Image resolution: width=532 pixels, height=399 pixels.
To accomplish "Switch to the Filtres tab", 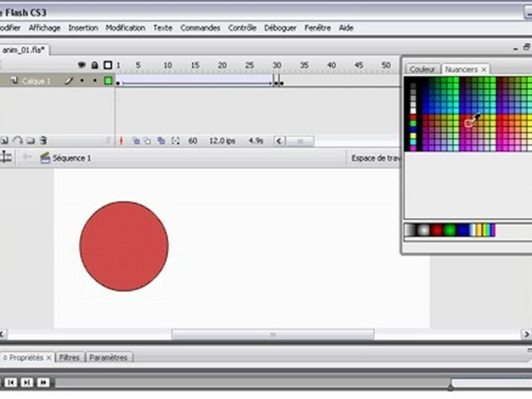I will point(69,357).
